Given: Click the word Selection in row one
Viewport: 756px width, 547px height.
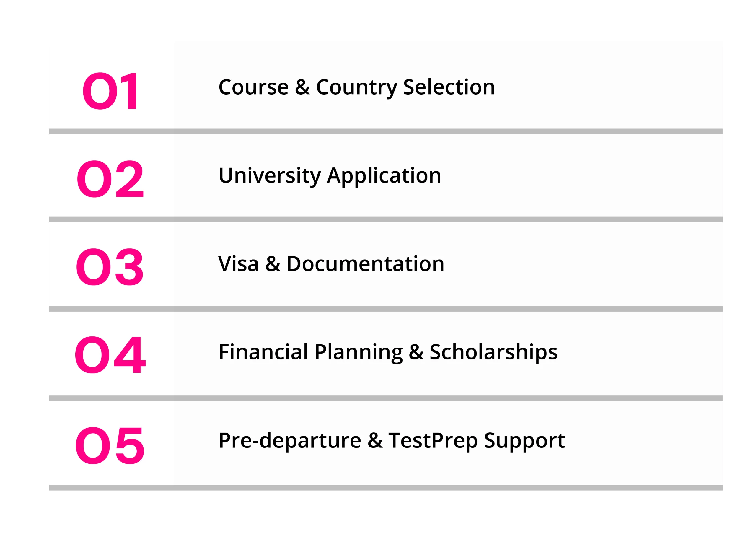Looking at the screenshot, I should pos(449,87).
